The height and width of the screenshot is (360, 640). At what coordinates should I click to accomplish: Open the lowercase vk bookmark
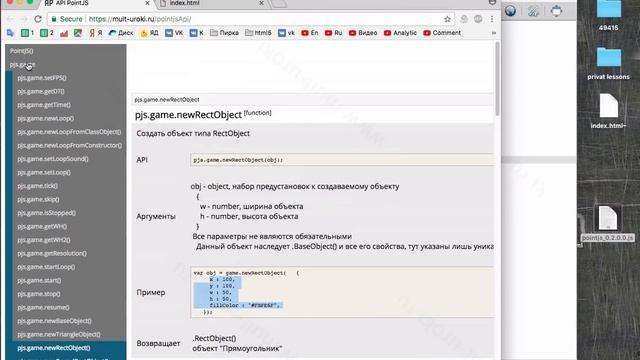coord(287,33)
